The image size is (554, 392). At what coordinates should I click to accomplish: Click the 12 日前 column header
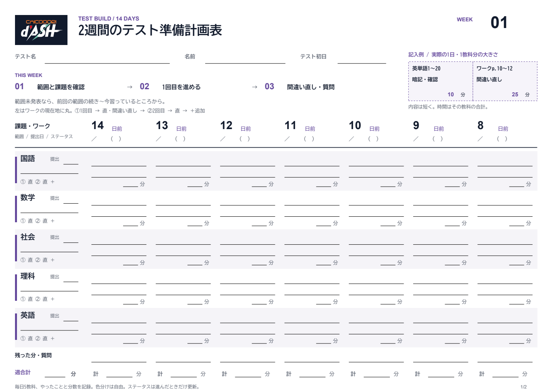(235, 126)
